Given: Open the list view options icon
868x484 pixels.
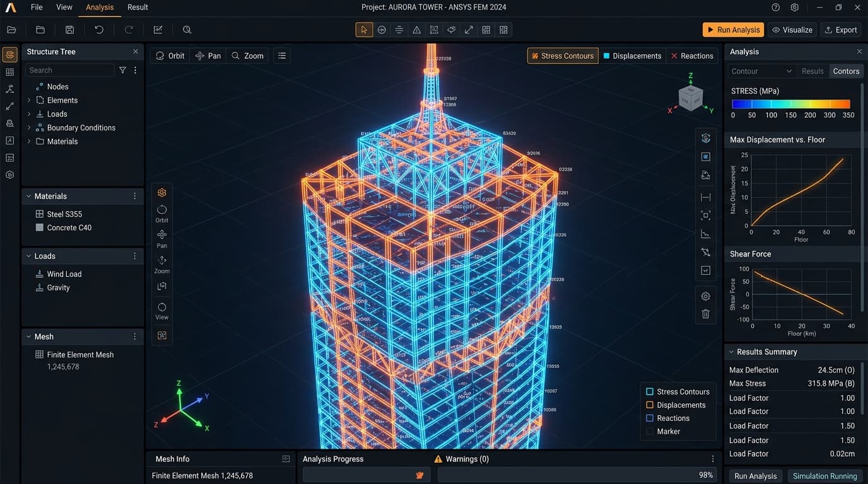Looking at the screenshot, I should click(282, 55).
